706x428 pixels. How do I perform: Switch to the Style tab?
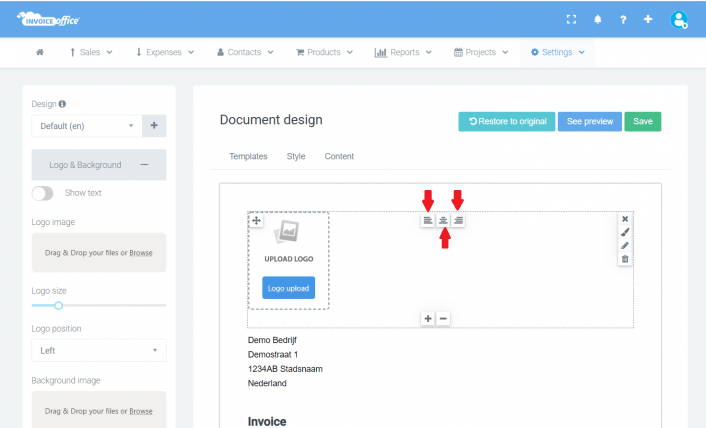coord(296,156)
